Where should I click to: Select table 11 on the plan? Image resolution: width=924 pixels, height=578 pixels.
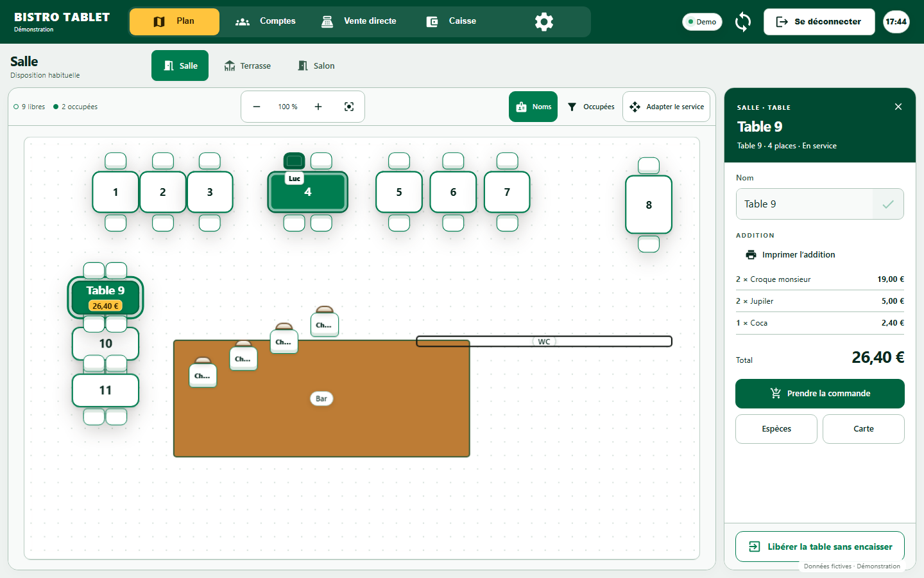tap(106, 390)
